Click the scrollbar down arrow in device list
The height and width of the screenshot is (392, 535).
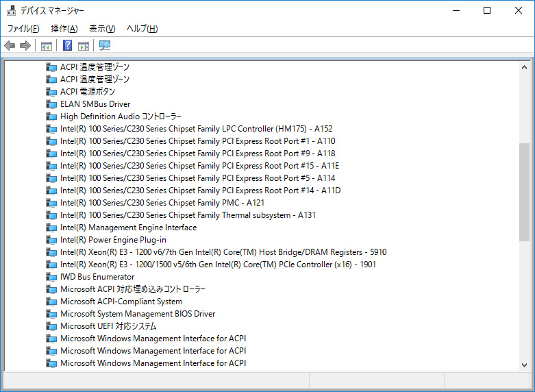point(524,364)
